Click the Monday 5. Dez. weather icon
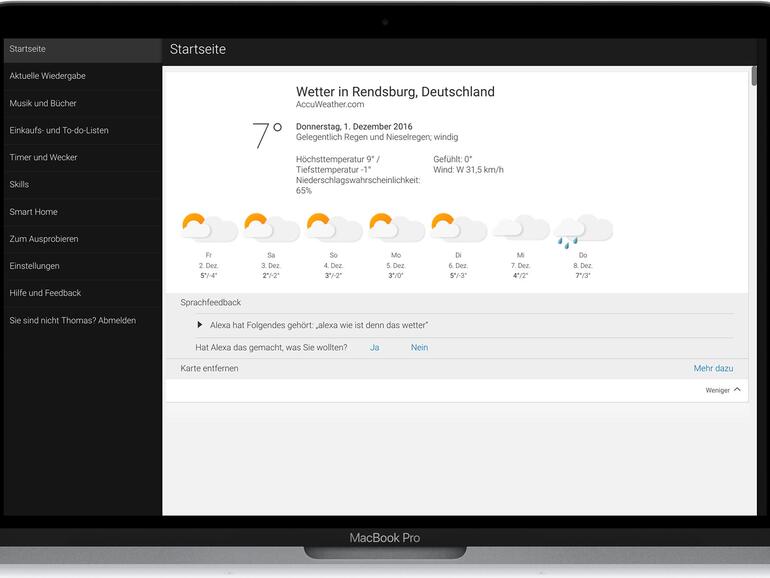The image size is (770, 578). click(x=396, y=228)
